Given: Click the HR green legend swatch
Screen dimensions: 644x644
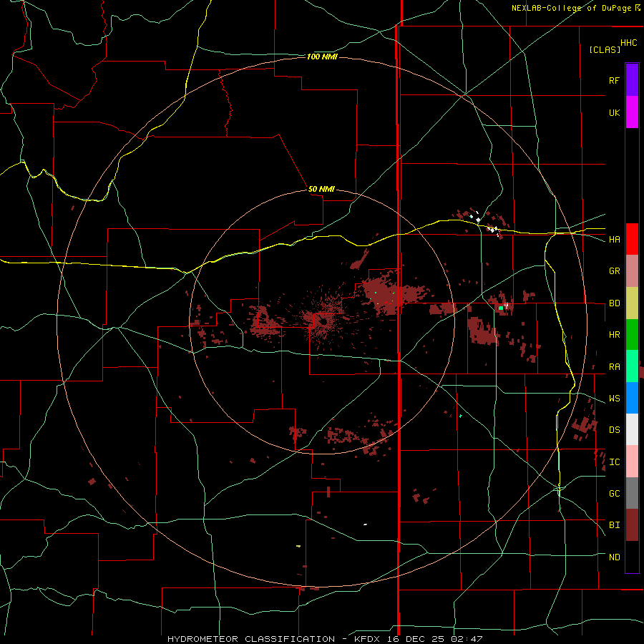Looking at the screenshot, I should [x=632, y=335].
